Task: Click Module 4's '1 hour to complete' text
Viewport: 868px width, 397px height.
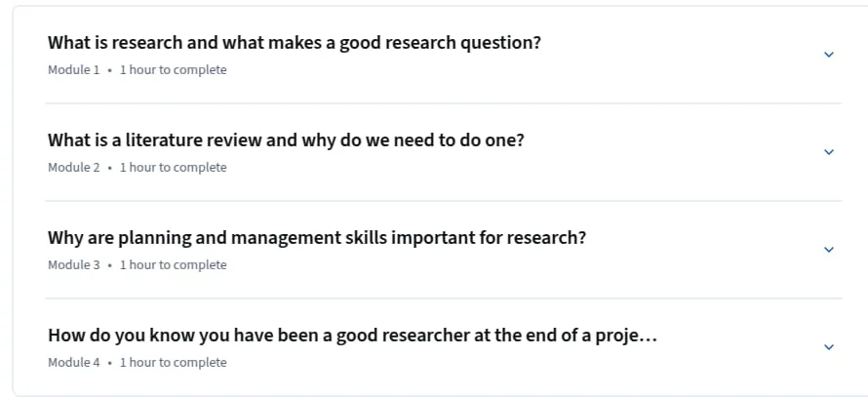Action: click(x=174, y=362)
